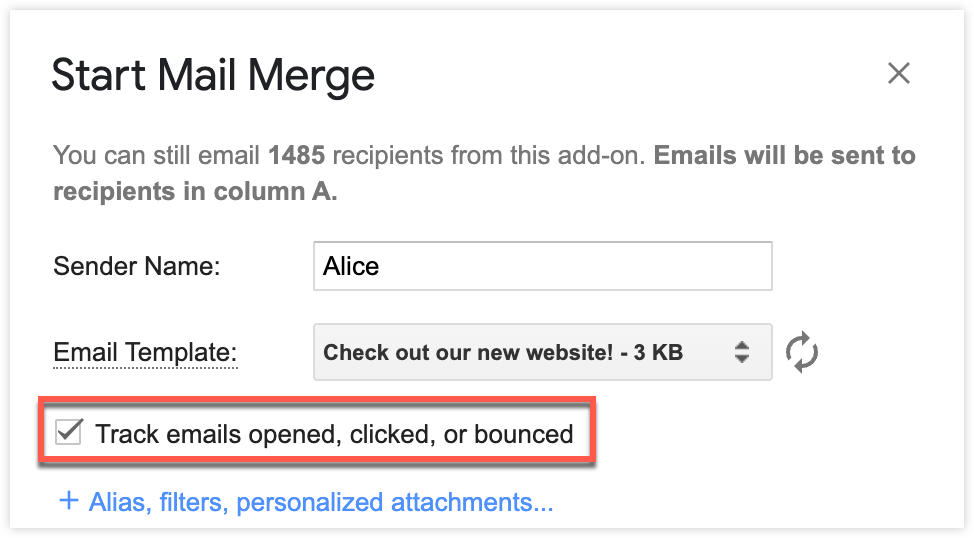974x538 pixels.
Task: Click the plus icon beside Alias, filters
Action: click(68, 500)
